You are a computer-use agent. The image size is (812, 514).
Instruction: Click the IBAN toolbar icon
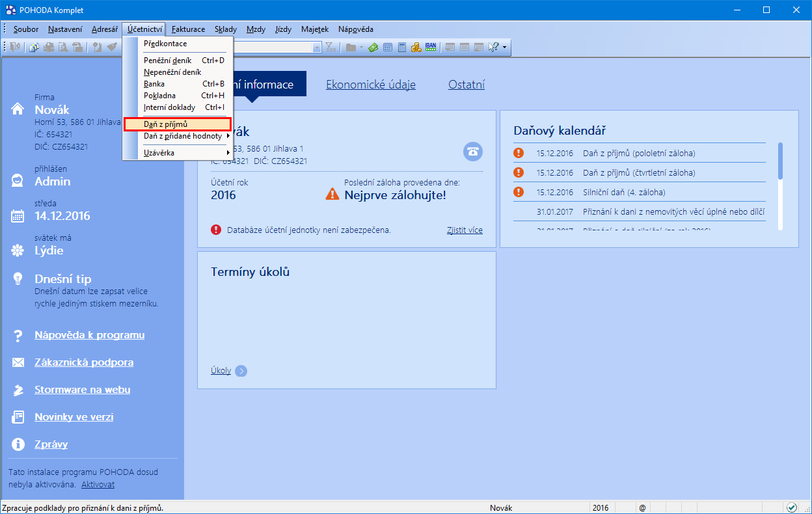pos(431,47)
